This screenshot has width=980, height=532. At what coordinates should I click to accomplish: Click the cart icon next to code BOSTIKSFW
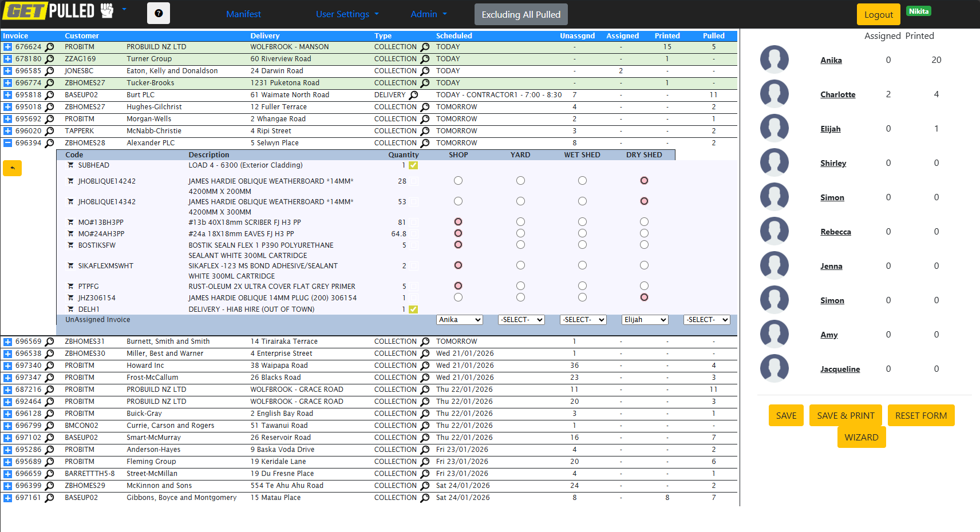tap(70, 245)
